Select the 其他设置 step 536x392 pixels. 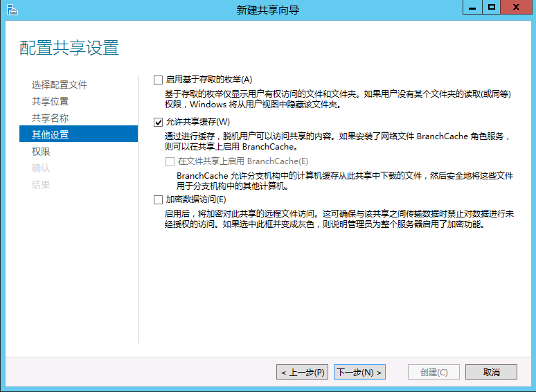(x=50, y=134)
